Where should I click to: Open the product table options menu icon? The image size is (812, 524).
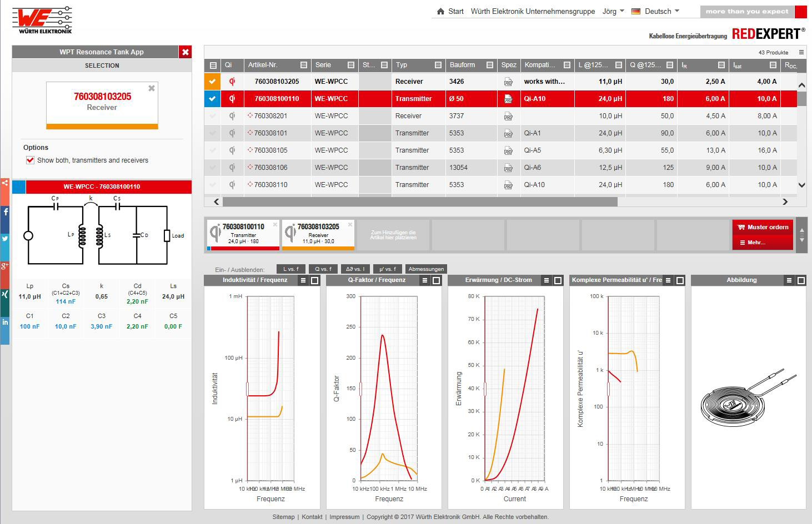point(801,52)
